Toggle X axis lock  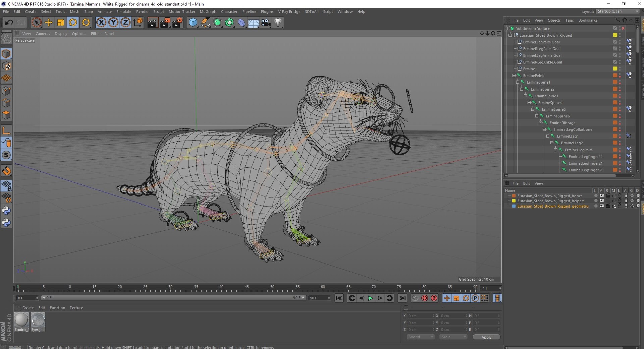(x=101, y=22)
